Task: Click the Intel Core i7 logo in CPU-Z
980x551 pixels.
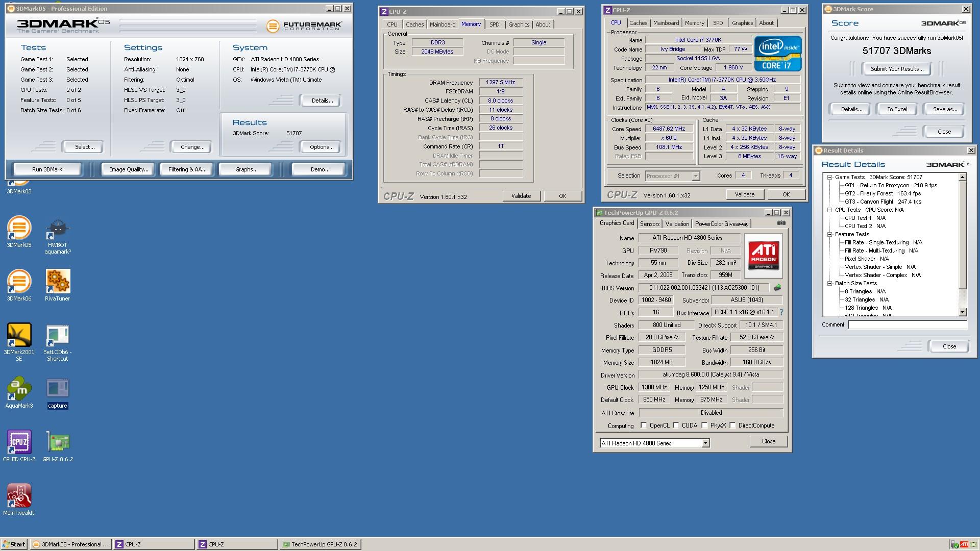Action: coord(778,54)
